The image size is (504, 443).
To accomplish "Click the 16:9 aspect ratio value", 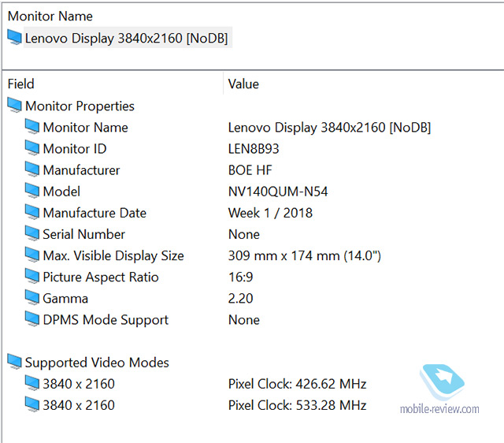I will click(x=241, y=277).
